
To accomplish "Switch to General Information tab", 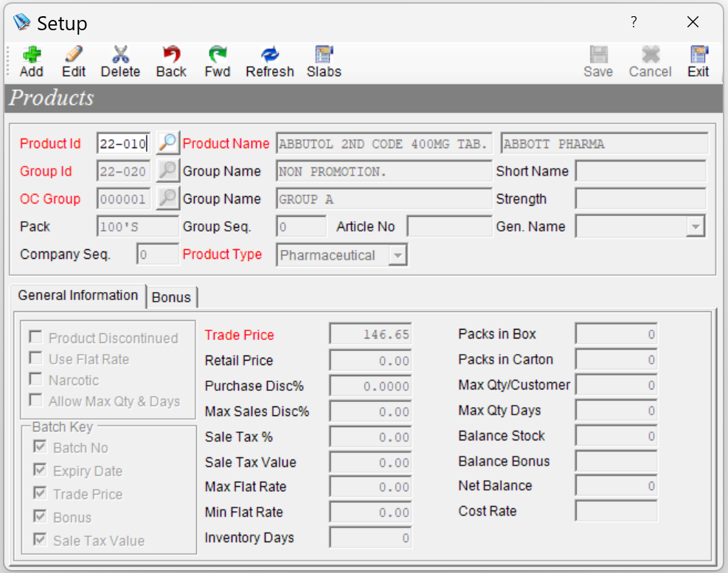I will [x=78, y=295].
